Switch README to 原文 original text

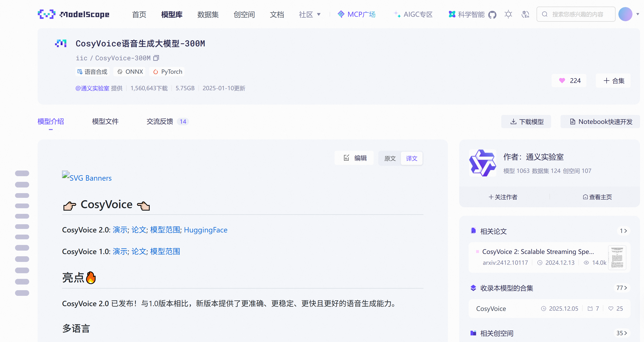(x=390, y=158)
